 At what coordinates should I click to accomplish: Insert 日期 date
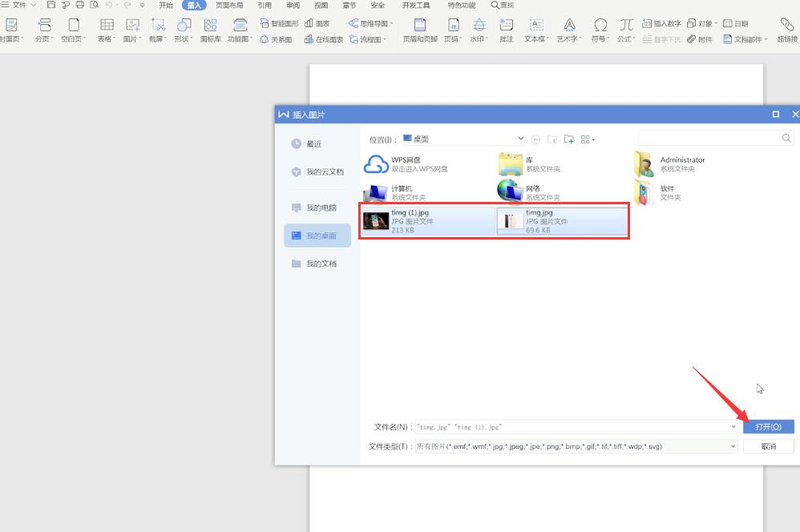click(735, 23)
